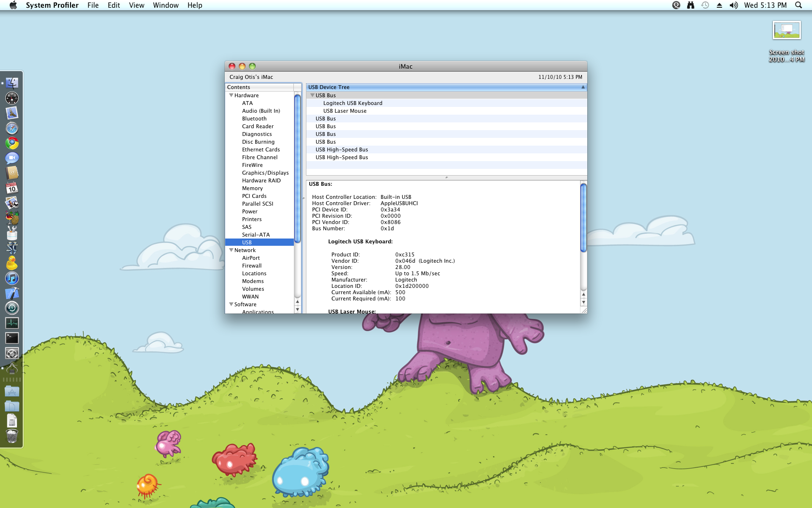Open Address Book in the Dock

pos(12,173)
